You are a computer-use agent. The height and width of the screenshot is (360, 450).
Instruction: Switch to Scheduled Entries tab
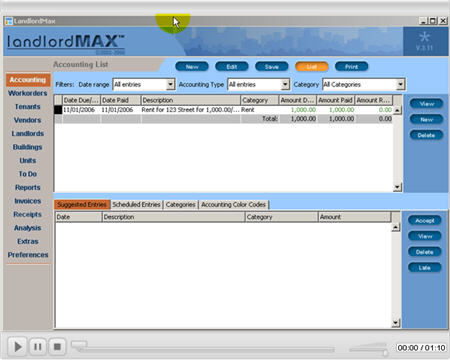tap(136, 205)
